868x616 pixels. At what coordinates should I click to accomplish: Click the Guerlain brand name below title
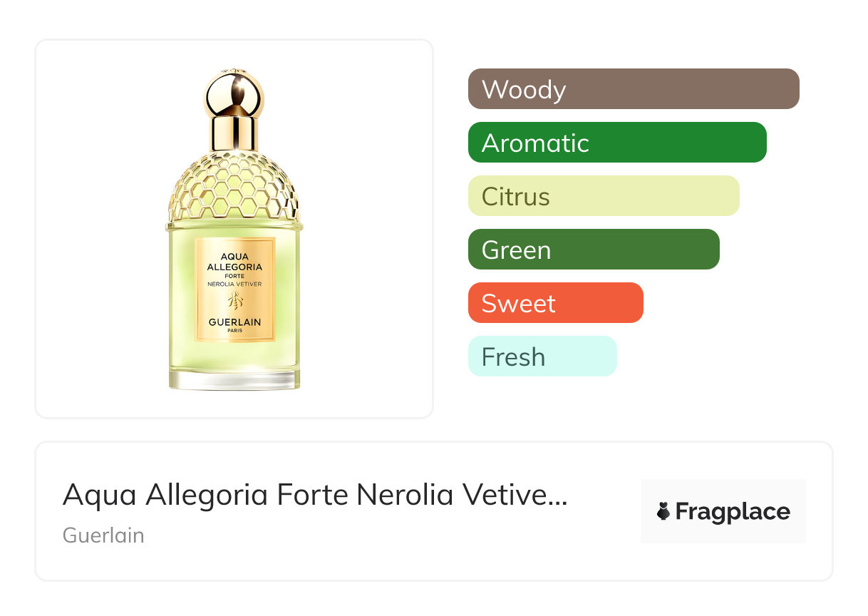103,535
